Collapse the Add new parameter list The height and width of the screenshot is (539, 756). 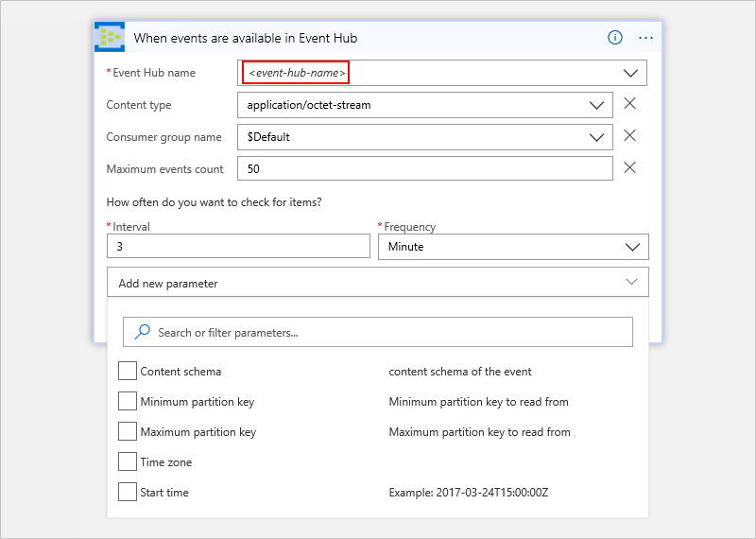tap(631, 283)
